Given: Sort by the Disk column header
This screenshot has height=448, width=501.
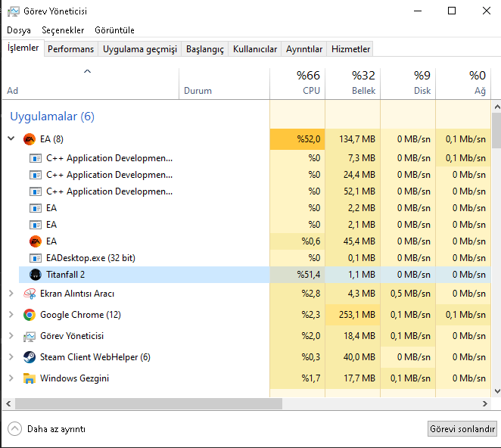Looking at the screenshot, I should (x=408, y=84).
